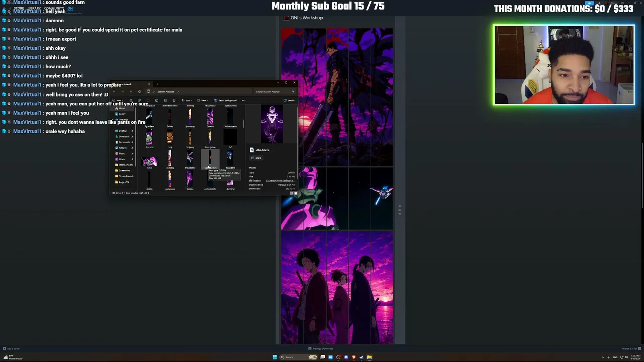Click the Rename icon in Explorer toolbar

pyautogui.click(x=156, y=100)
